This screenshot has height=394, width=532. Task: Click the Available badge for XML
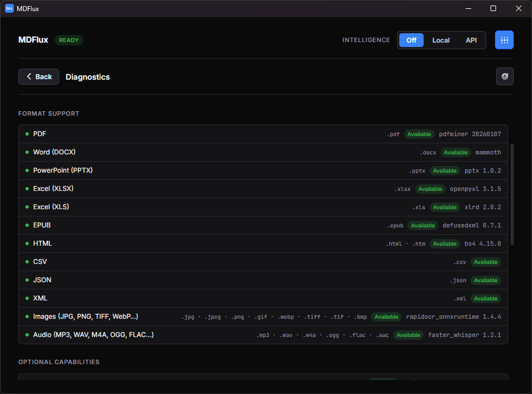(x=486, y=299)
